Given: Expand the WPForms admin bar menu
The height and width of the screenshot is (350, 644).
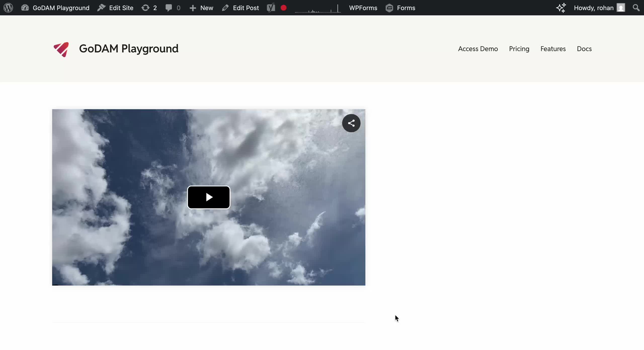Looking at the screenshot, I should point(363,8).
